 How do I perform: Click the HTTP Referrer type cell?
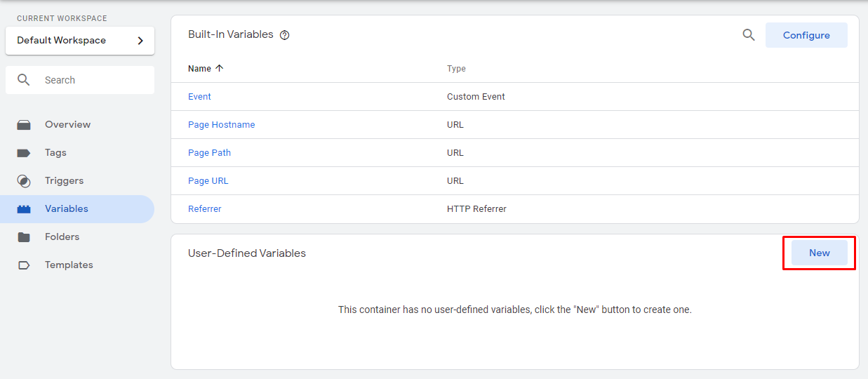coord(476,209)
